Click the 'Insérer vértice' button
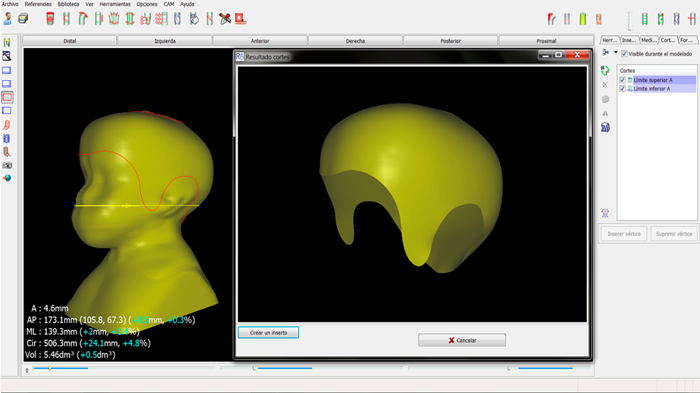 pos(624,234)
